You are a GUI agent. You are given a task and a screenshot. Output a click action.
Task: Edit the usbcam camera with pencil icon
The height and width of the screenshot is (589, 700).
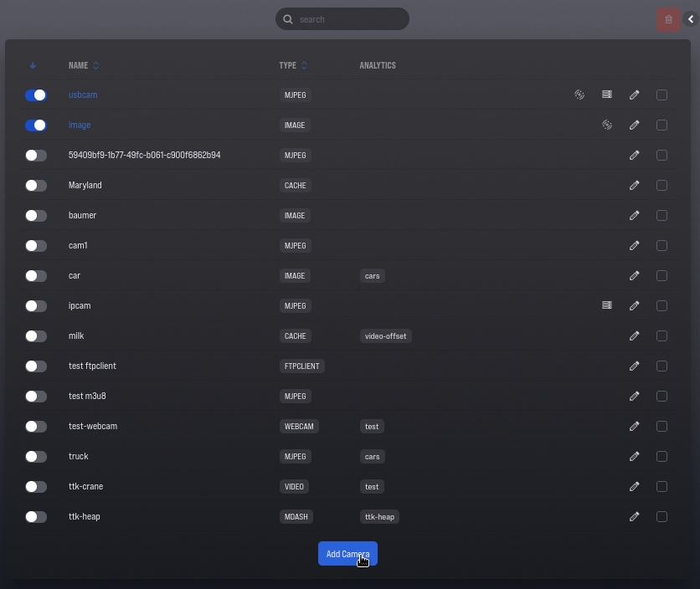tap(635, 95)
